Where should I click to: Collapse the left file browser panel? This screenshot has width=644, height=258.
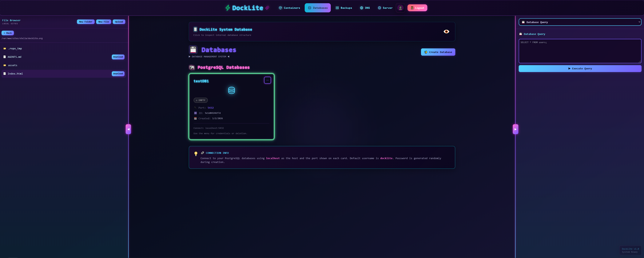128,129
